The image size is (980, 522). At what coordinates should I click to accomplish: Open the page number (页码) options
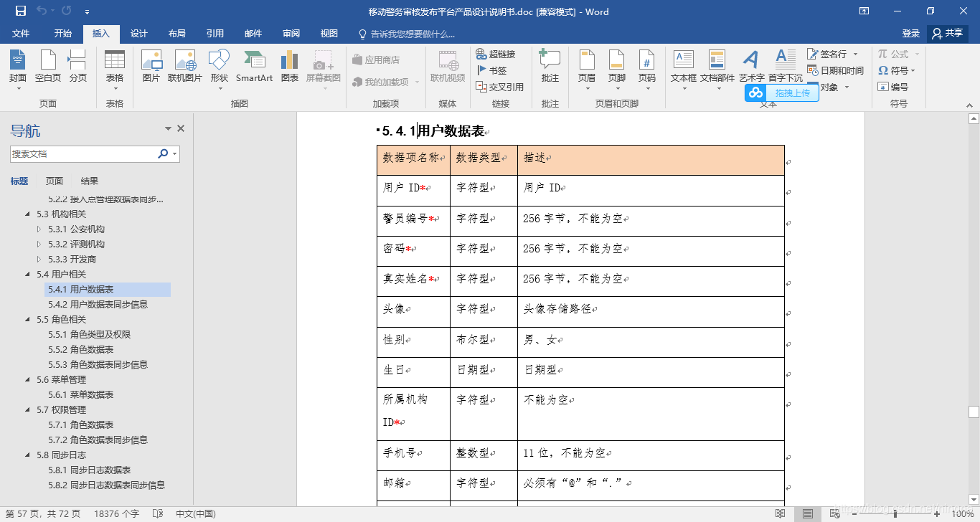647,70
